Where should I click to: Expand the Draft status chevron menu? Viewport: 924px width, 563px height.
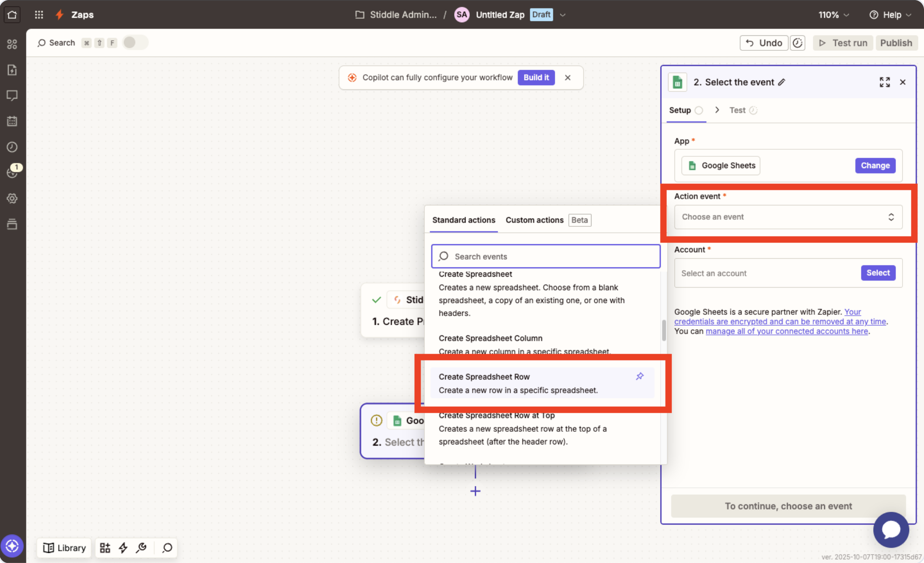click(563, 15)
